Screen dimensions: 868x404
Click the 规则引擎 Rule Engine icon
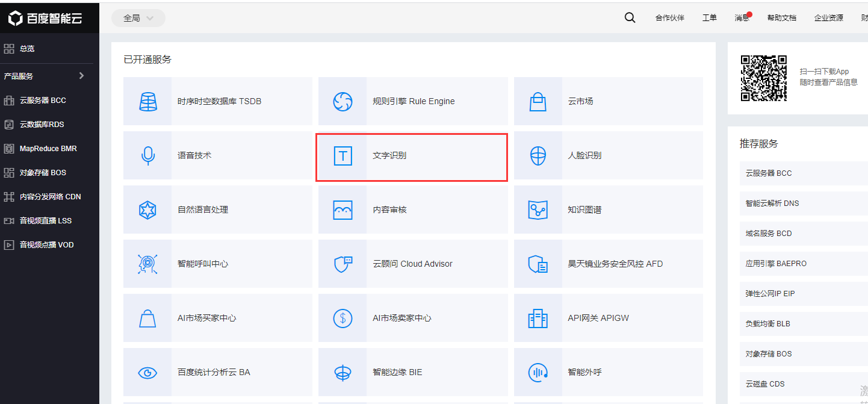tap(343, 101)
